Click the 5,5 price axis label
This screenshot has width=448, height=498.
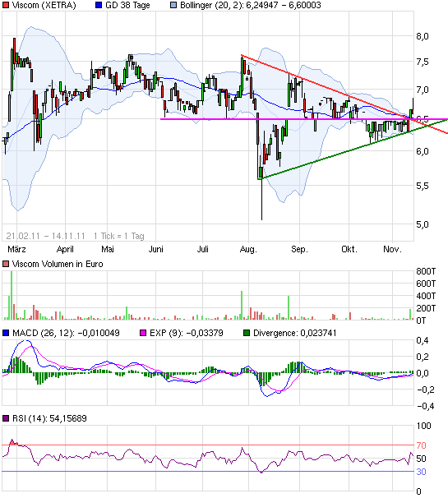coord(423,186)
